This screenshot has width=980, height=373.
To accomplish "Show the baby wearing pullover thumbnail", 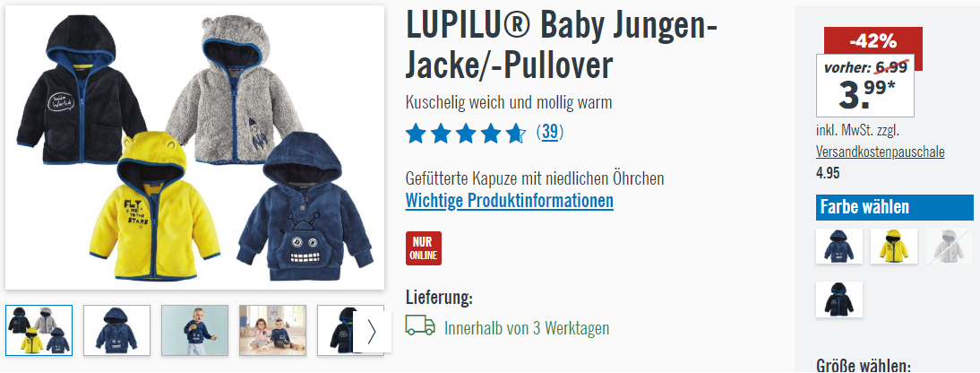I will click(194, 331).
